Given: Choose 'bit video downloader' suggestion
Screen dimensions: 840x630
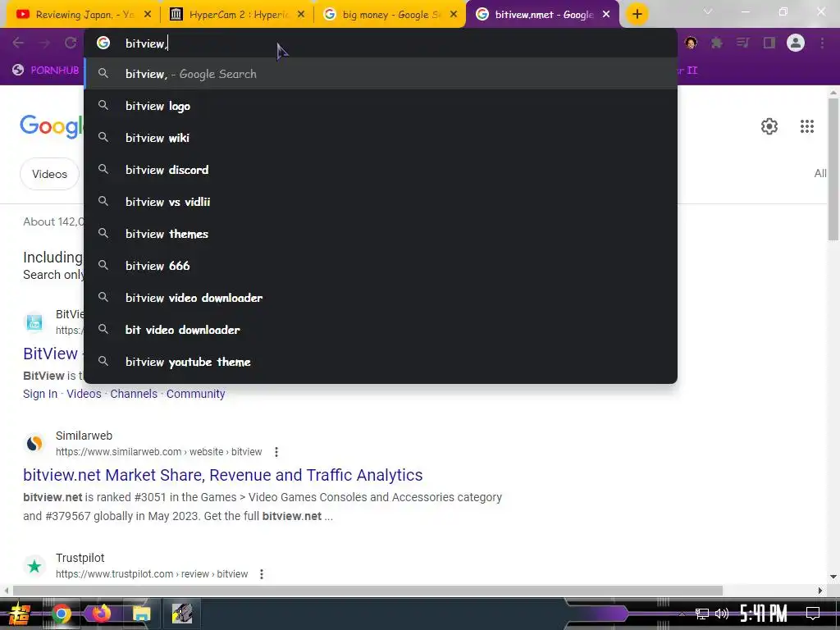Looking at the screenshot, I should tap(381, 330).
